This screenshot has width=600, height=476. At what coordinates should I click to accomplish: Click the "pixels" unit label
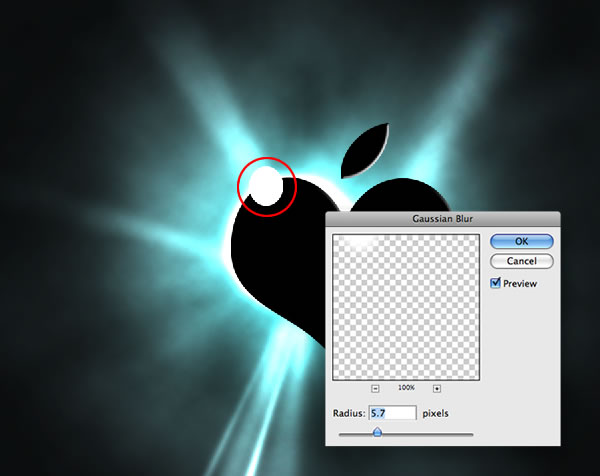(435, 413)
